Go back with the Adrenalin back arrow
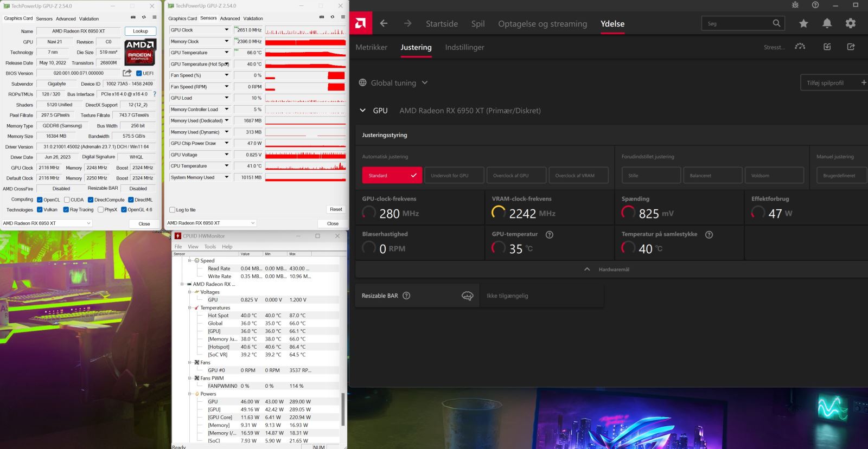 click(384, 23)
